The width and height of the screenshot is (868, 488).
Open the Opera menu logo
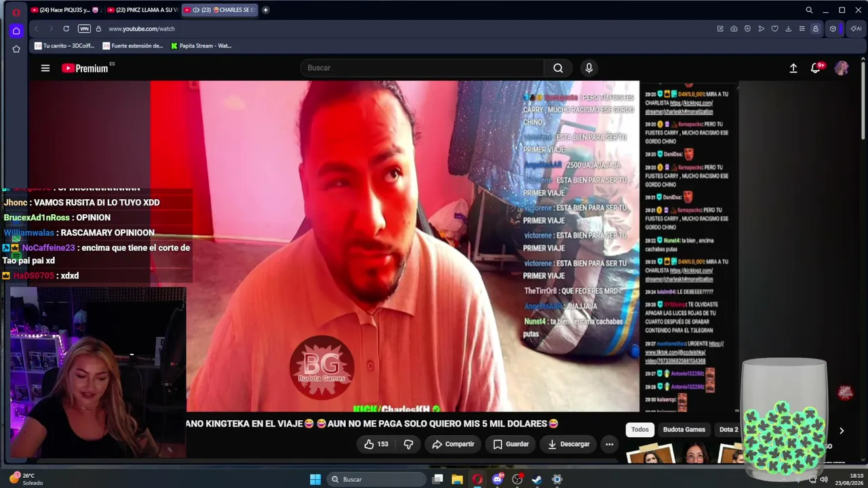click(x=16, y=12)
